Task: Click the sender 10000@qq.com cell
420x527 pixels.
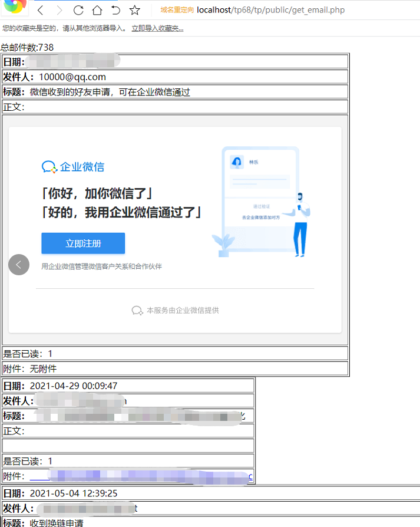Action: tap(72, 77)
